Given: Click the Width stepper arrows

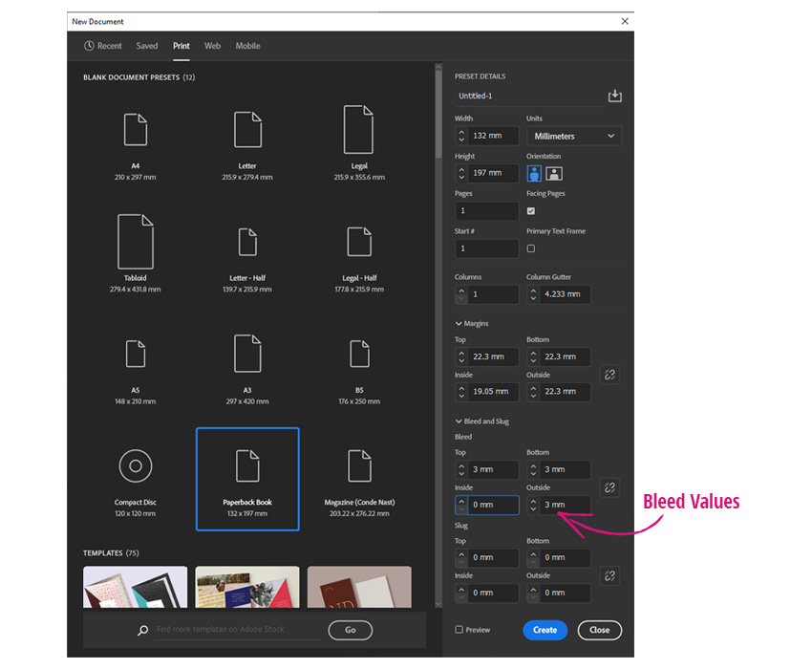Looking at the screenshot, I should (x=461, y=136).
